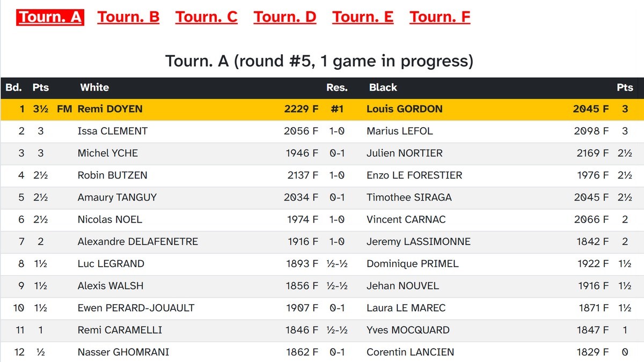Open Issa CLEMENT's row on board 2
Viewport: 644px width, 362px height.
(x=112, y=131)
